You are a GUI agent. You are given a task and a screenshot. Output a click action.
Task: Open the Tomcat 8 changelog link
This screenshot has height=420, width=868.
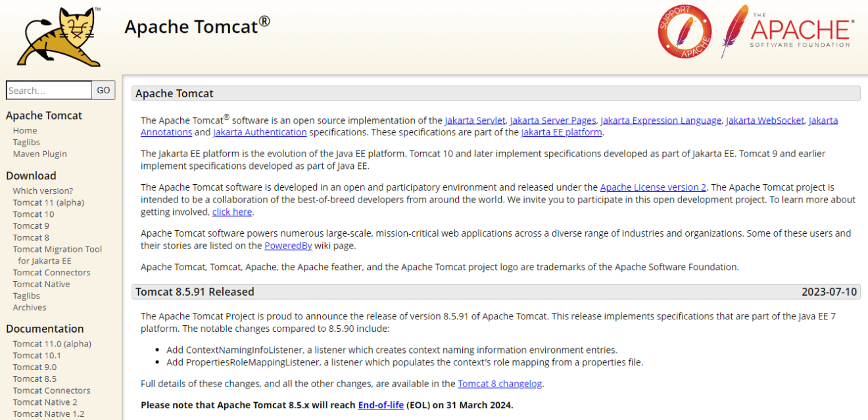click(500, 384)
